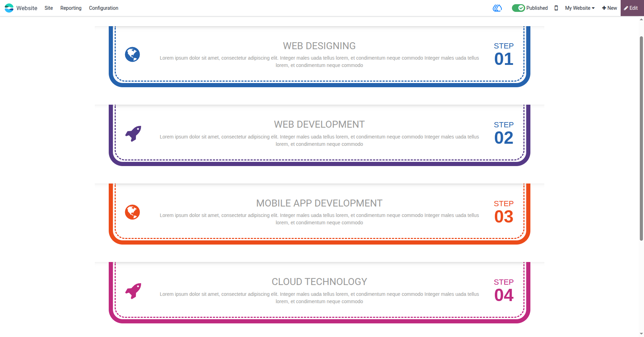
Task: Click the New button
Action: pos(609,8)
